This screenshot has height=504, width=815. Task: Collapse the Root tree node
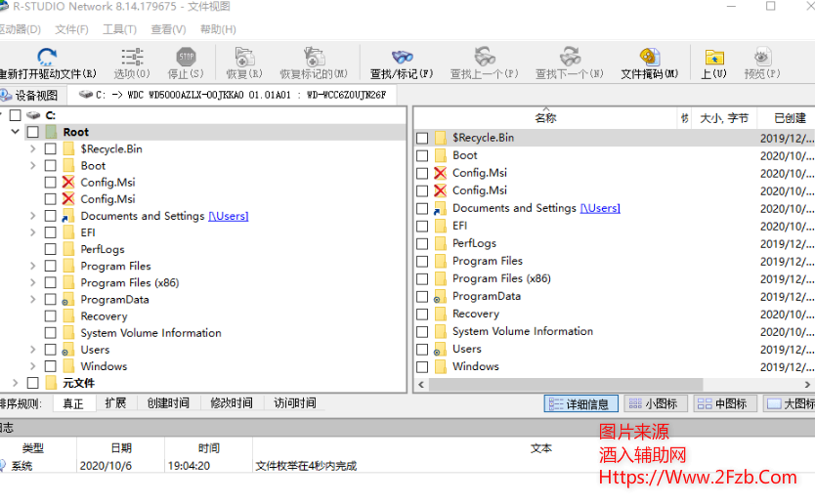click(15, 132)
